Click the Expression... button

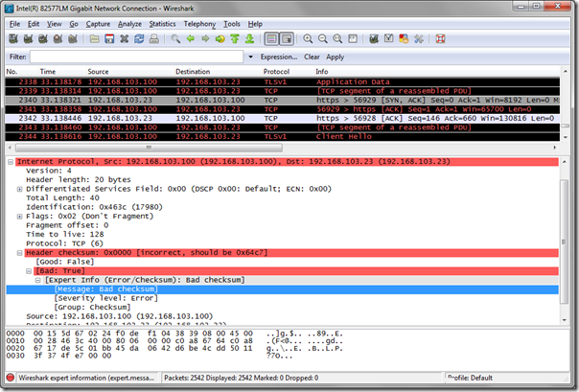coord(279,57)
